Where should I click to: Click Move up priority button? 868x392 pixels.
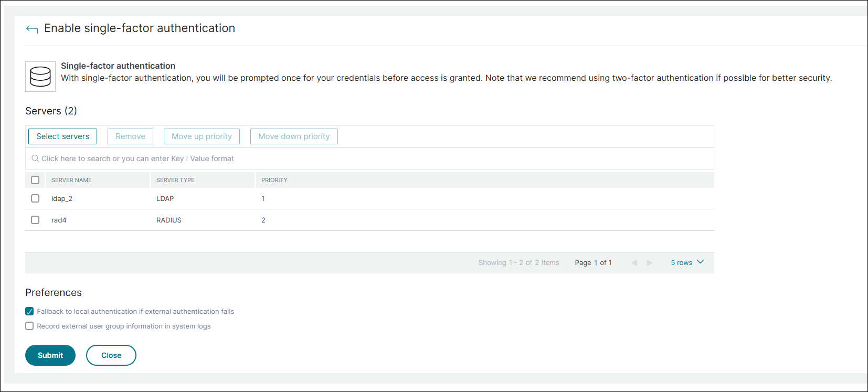tap(202, 136)
